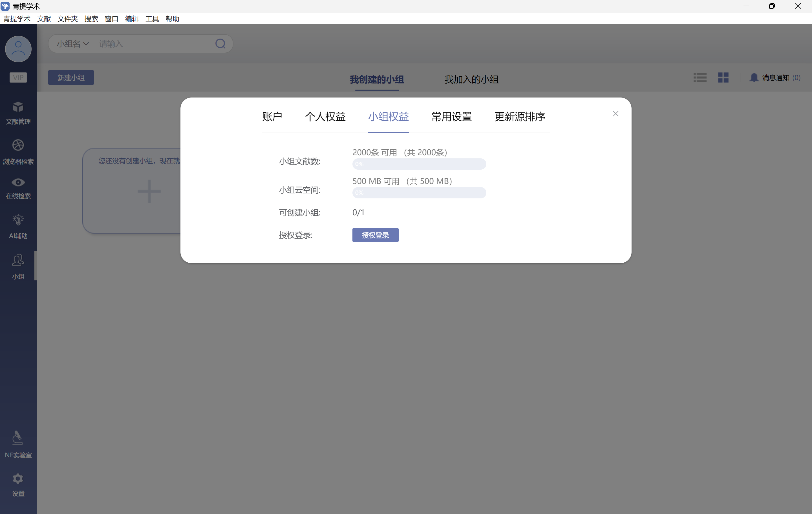Open the 窗口 menu

point(111,19)
